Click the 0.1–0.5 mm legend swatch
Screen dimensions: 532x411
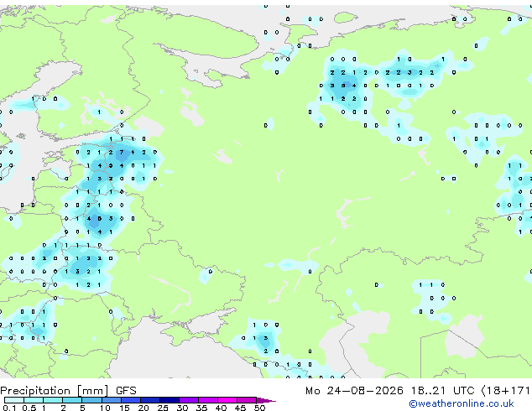[x=14, y=400]
